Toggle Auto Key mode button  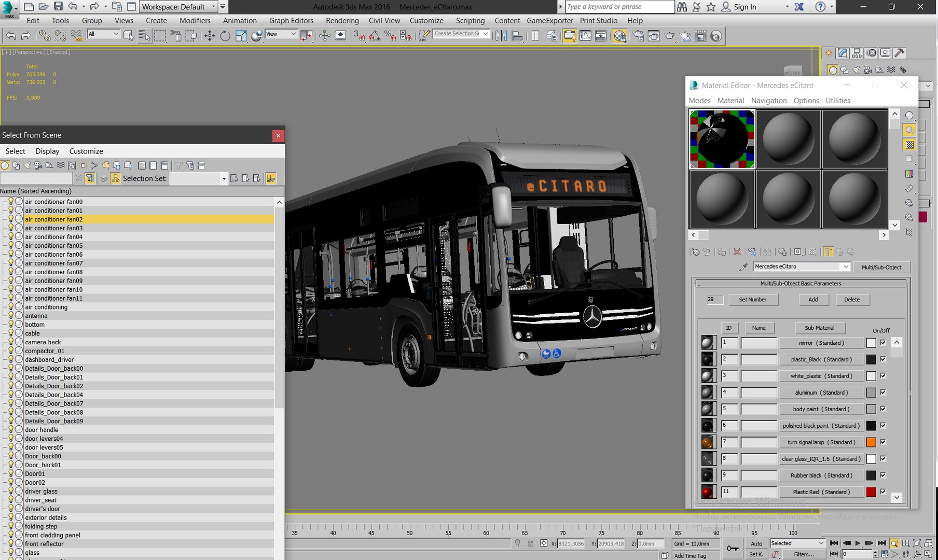point(756,543)
